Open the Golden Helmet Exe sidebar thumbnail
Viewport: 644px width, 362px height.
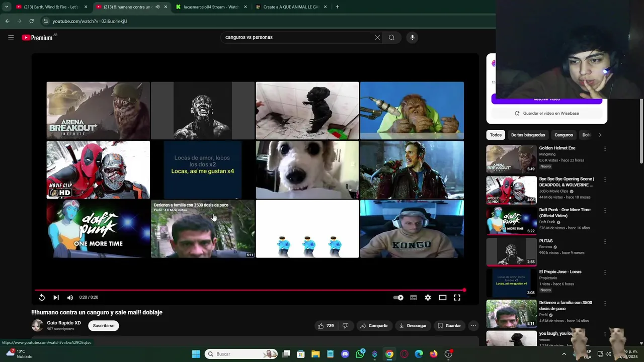pos(511,159)
